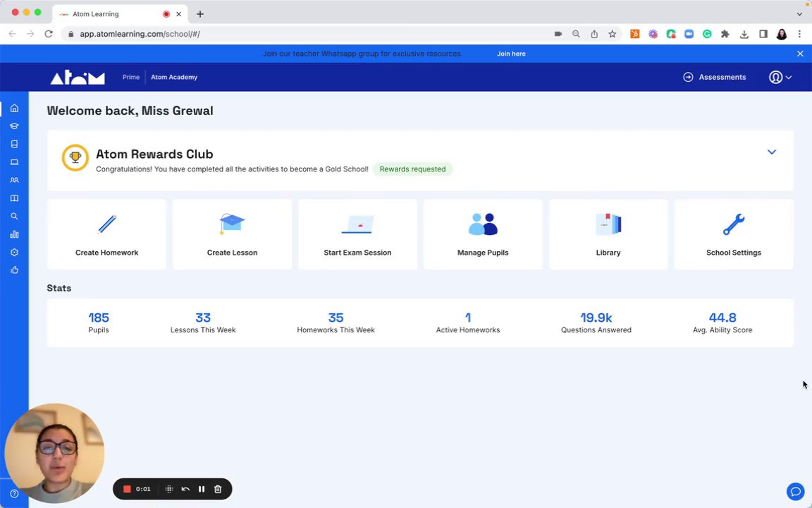The height and width of the screenshot is (508, 812).
Task: Click the magnifier search icon in sidebar
Action: pos(15,216)
